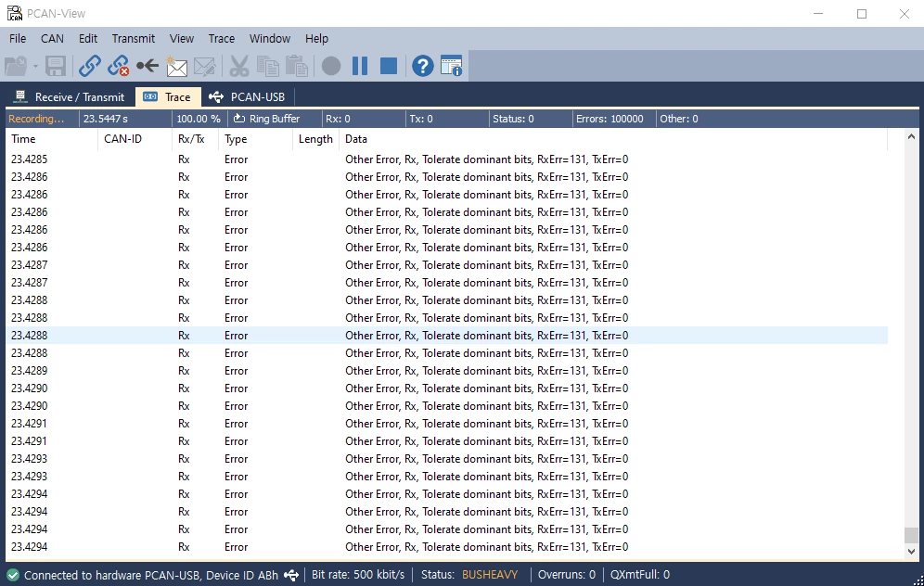Image resolution: width=924 pixels, height=586 pixels.
Task: Open the dropdown arrow beside Open file
Action: tap(35, 66)
